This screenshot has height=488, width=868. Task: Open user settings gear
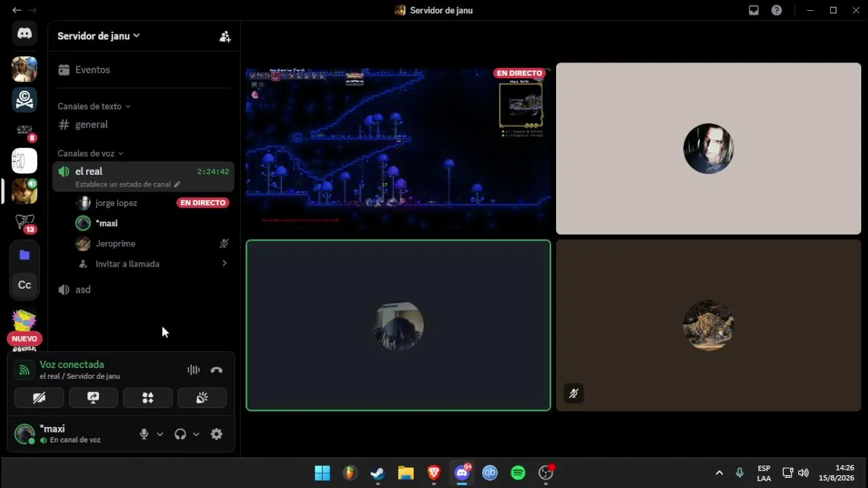(216, 434)
